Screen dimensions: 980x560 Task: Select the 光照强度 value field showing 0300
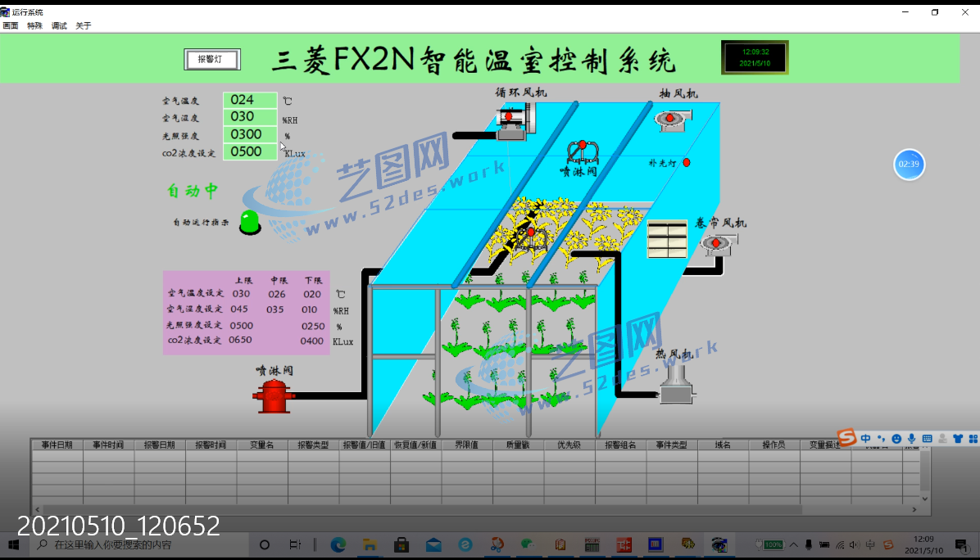[x=250, y=134]
